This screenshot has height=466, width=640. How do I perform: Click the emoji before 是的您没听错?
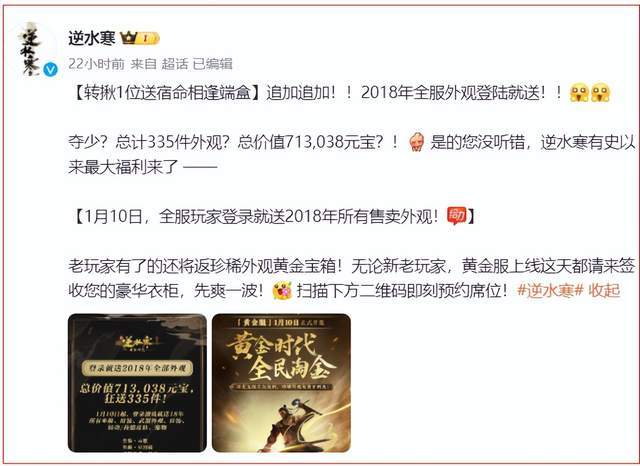(416, 142)
